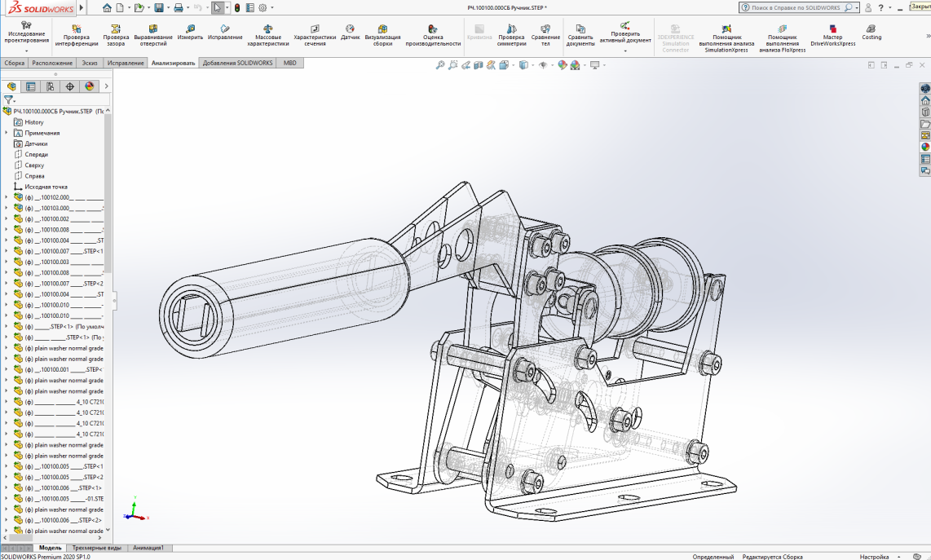Open the Исследование проектирования dropdown arrow
The height and width of the screenshot is (560, 931).
click(26, 51)
